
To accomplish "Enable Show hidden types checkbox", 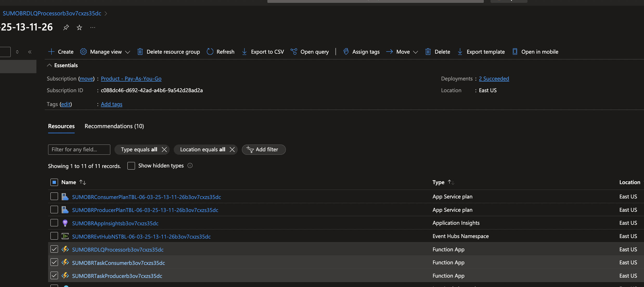I will 131,166.
